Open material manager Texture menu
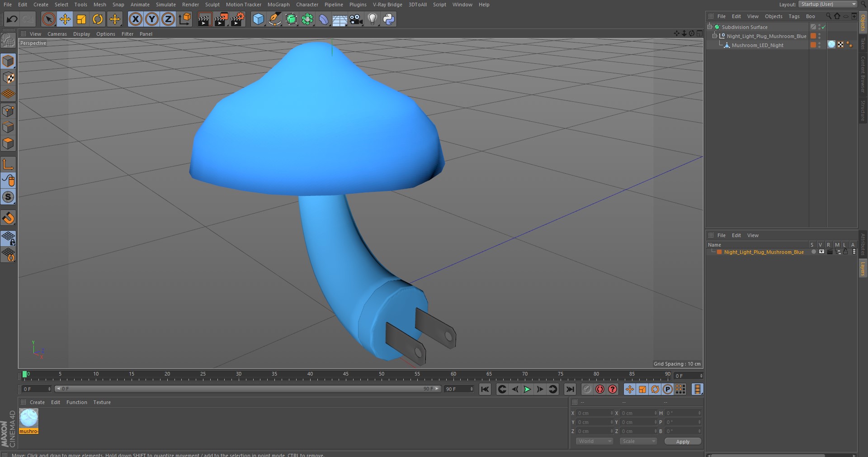This screenshot has width=868, height=457. tap(102, 402)
